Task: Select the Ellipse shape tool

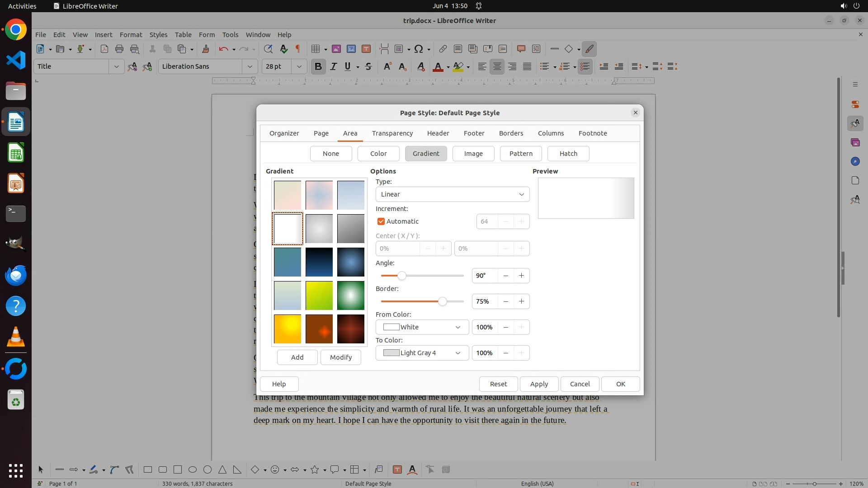Action: coord(193,470)
